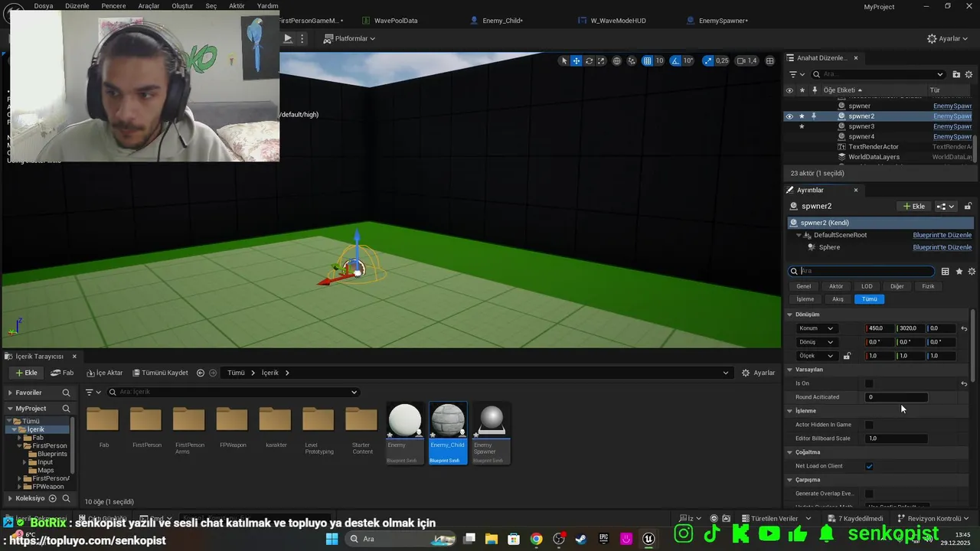Open grid snap size value 10
980x551 pixels.
659,60
